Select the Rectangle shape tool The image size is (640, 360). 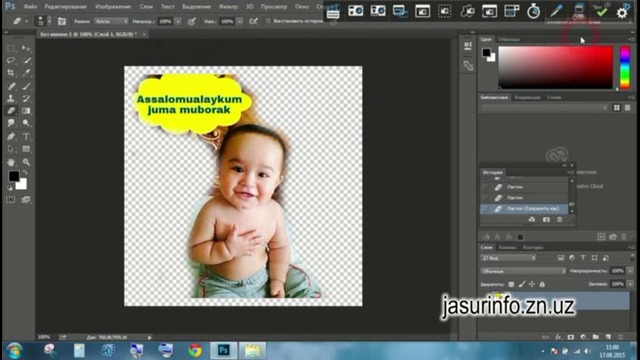pos(26,149)
